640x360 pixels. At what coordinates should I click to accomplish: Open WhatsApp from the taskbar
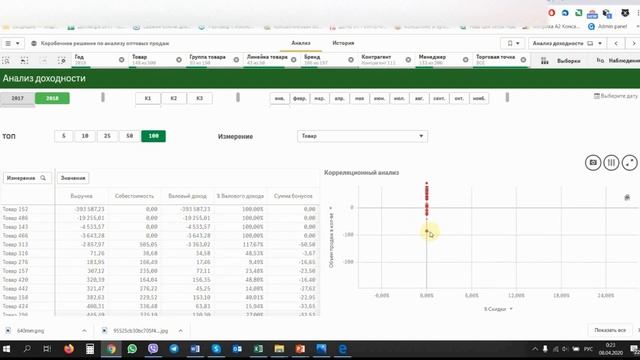click(132, 349)
